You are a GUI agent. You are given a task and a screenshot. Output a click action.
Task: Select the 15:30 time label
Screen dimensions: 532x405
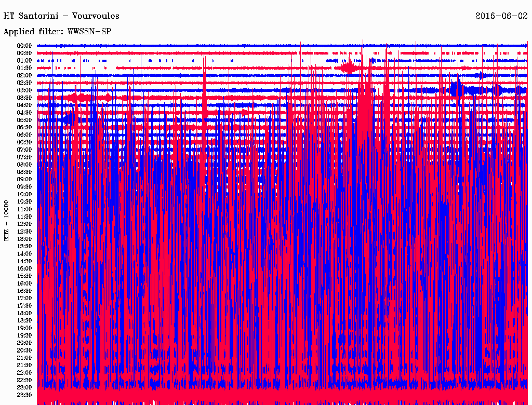point(24,276)
